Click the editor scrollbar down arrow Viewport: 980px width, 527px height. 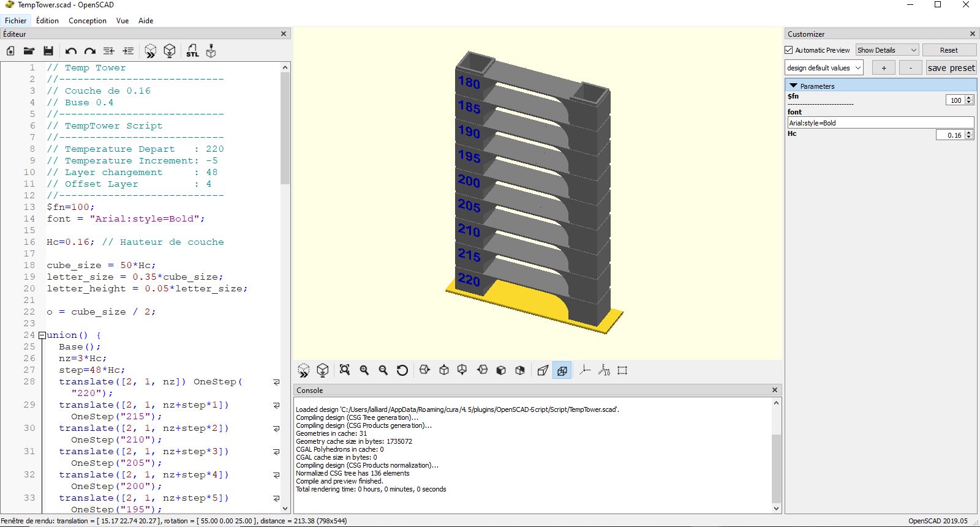click(285, 508)
